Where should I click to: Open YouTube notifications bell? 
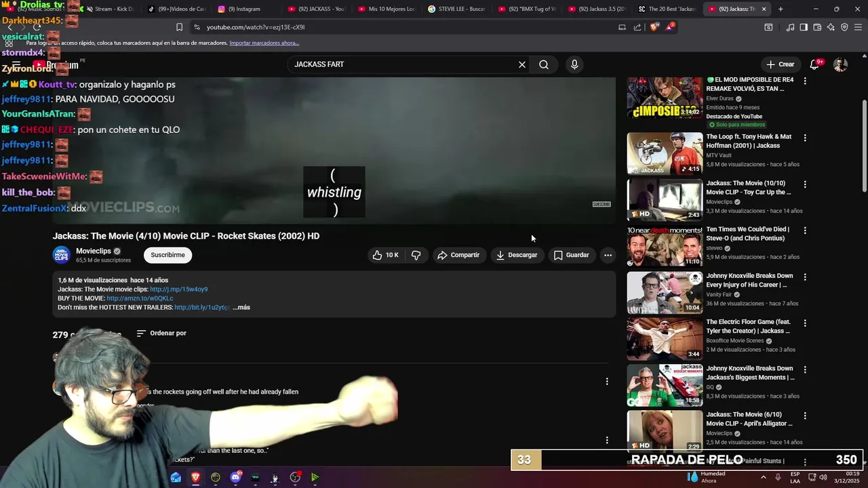[x=815, y=64]
